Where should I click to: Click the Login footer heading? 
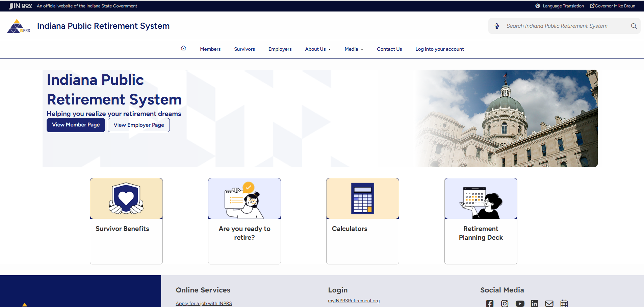(338, 290)
